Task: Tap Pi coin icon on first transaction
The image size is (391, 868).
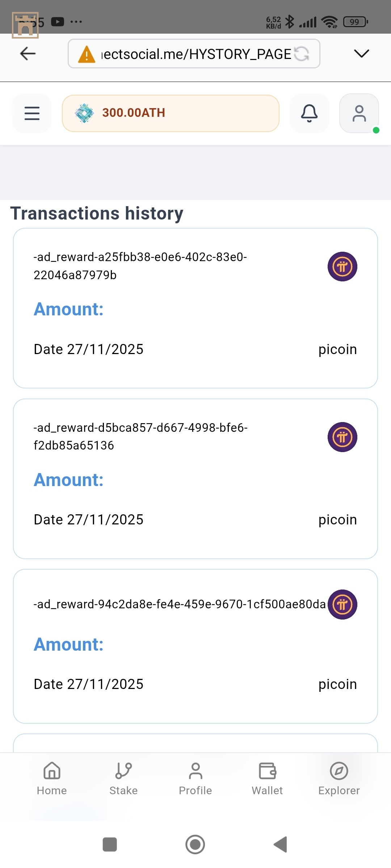Action: [342, 267]
